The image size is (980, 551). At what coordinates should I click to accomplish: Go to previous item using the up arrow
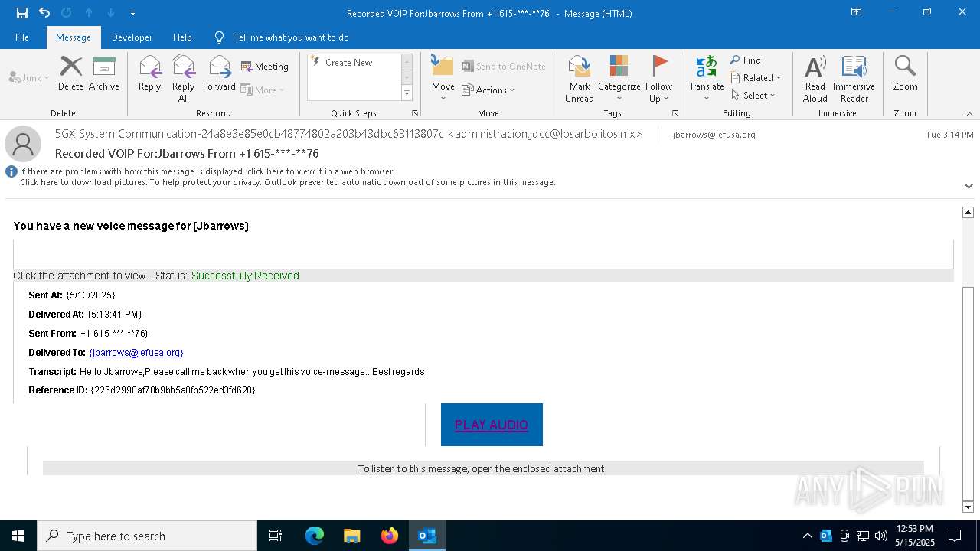88,12
